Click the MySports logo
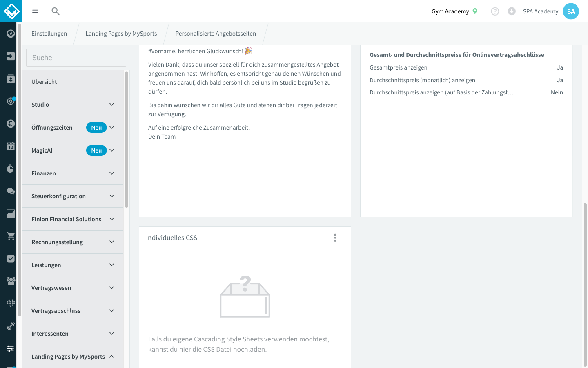The width and height of the screenshot is (588, 368). pyautogui.click(x=11, y=11)
